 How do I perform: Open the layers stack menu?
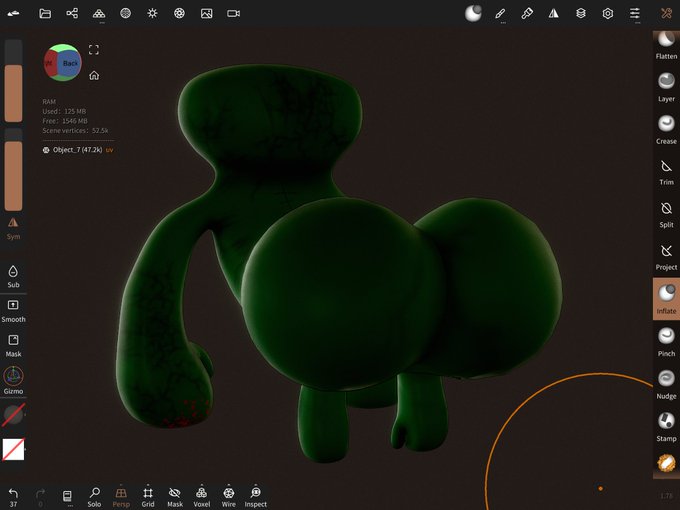tap(581, 13)
